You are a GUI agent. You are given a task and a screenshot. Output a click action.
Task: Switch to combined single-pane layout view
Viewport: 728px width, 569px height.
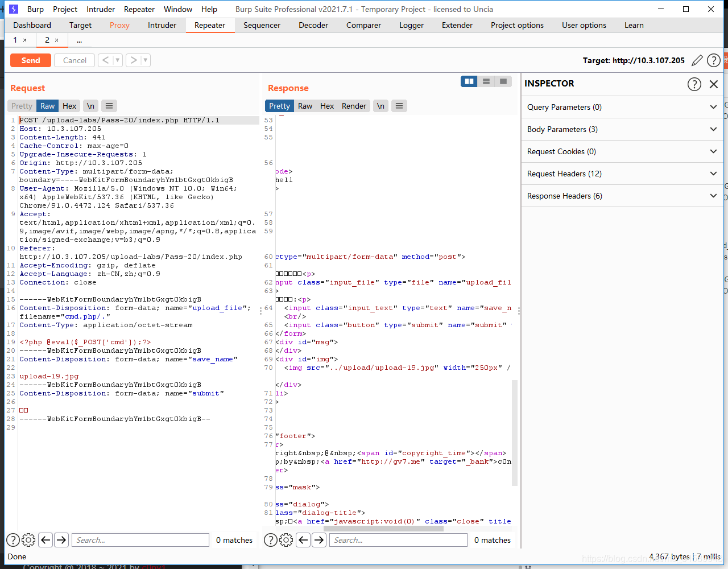tap(503, 81)
